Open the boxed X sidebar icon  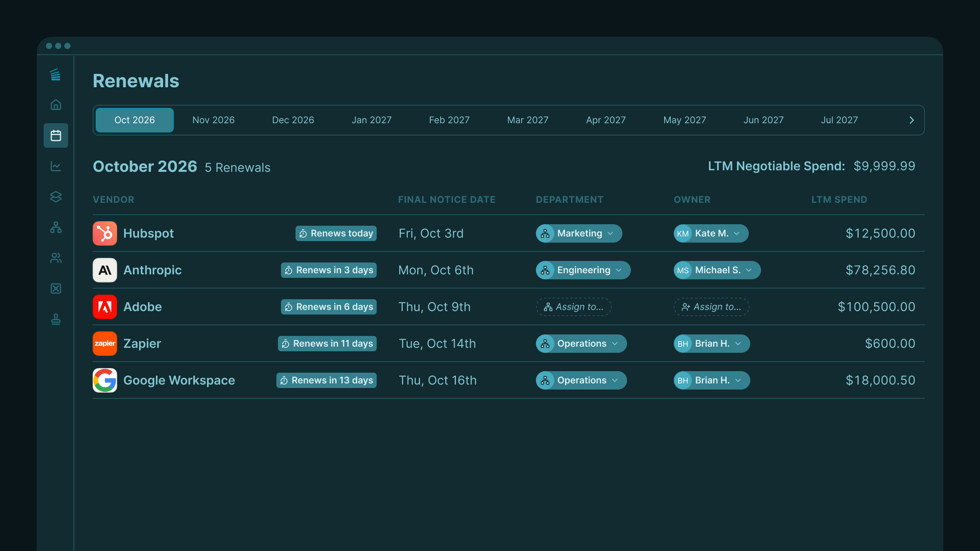coord(56,289)
